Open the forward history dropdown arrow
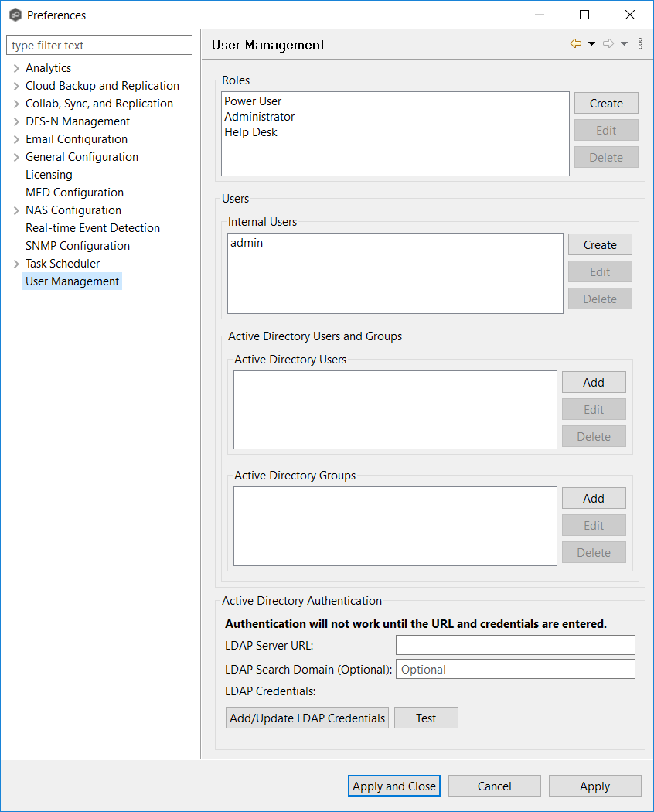 (625, 44)
